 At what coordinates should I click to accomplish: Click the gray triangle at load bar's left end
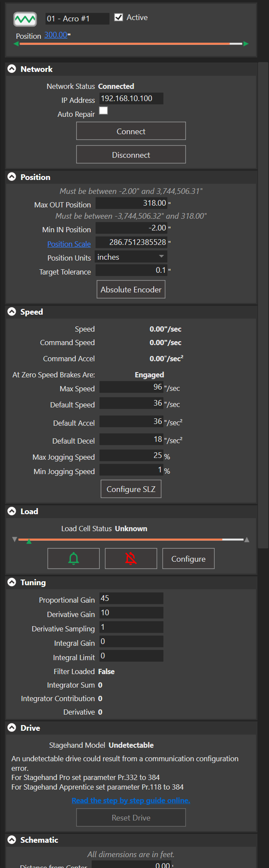(x=15, y=539)
